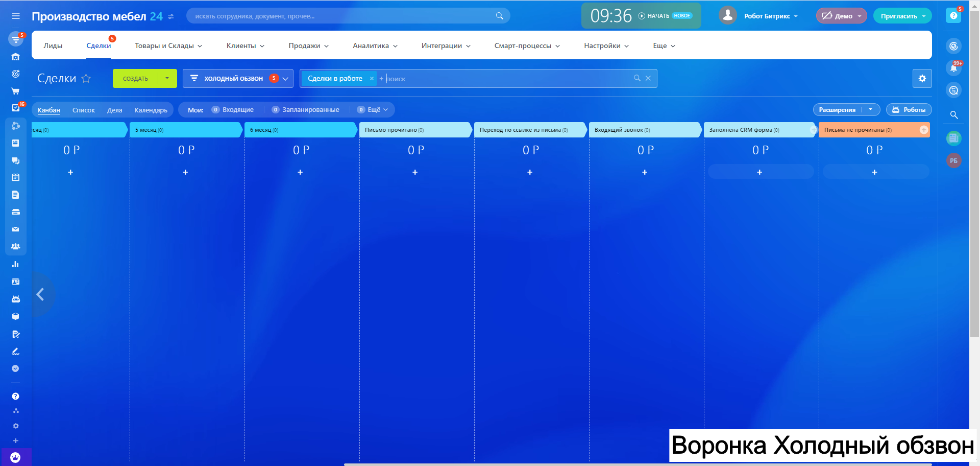Go to the Лиды tab
This screenshot has height=466, width=980.
pos(53,46)
